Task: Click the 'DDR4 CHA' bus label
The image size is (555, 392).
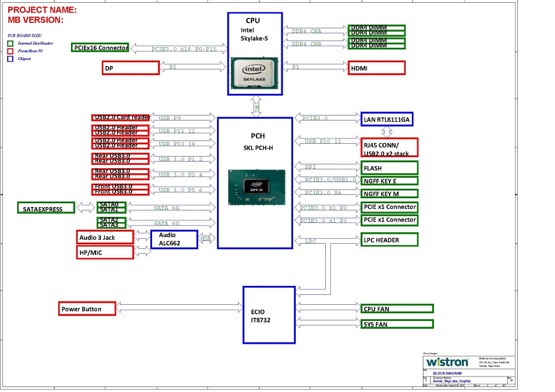Action: click(x=306, y=31)
